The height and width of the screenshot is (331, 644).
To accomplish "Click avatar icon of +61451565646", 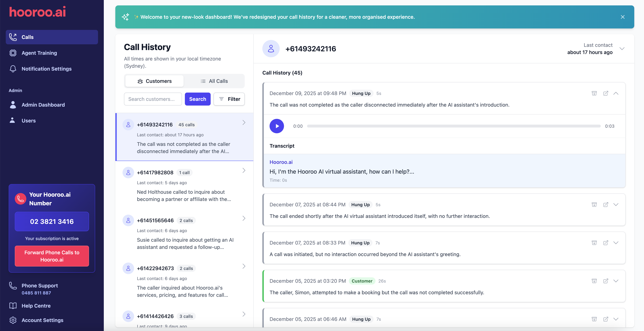I will coord(128,220).
